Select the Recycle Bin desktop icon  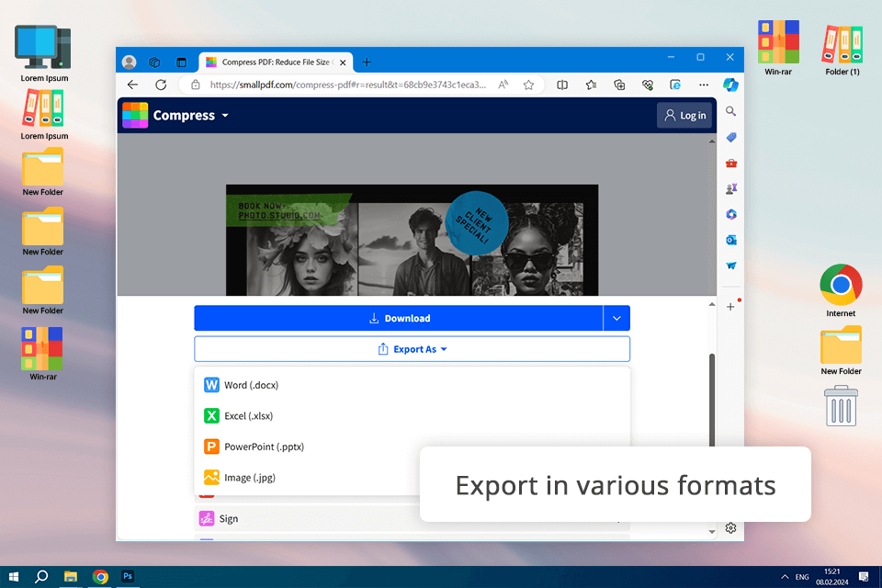click(841, 406)
